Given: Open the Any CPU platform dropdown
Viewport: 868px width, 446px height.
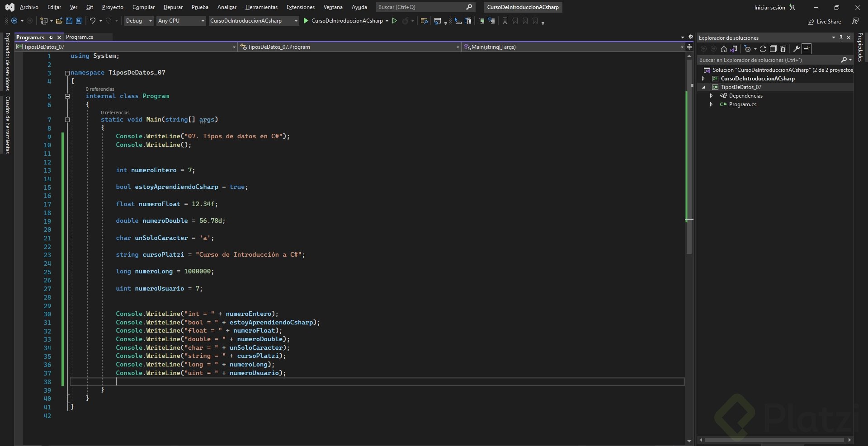Looking at the screenshot, I should coord(181,21).
